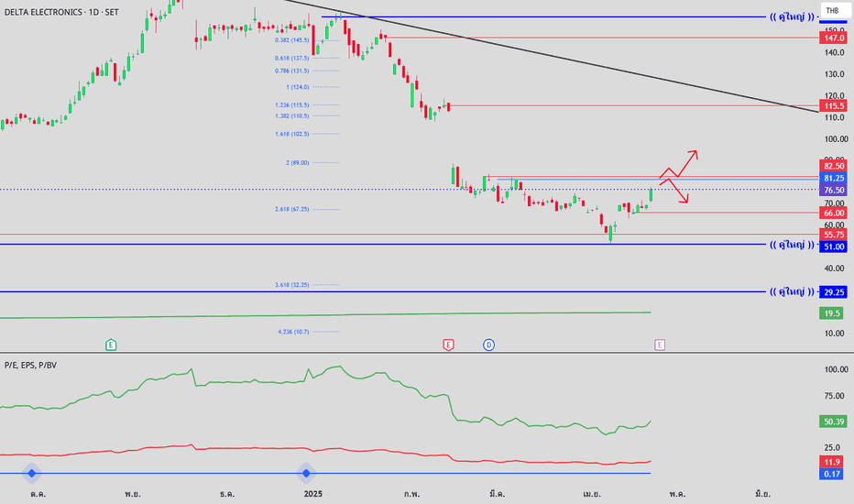
Task: Click the red 82.50 price label
Action: (x=833, y=166)
